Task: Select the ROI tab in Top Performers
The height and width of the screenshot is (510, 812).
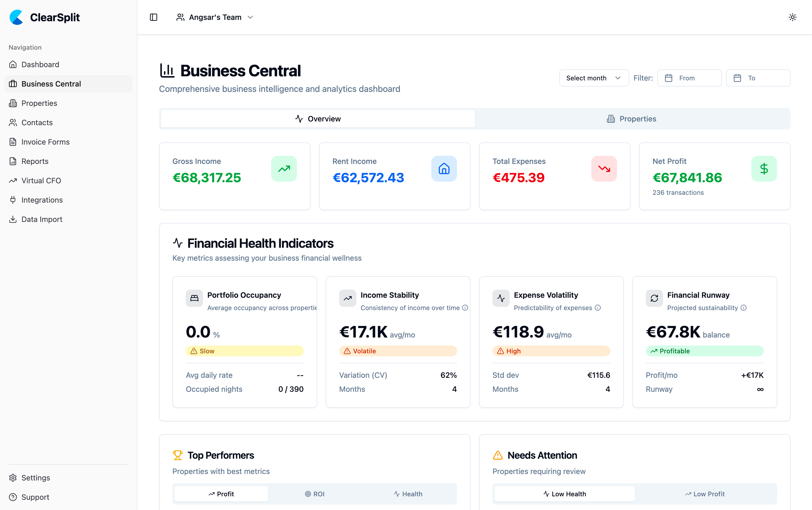Action: click(x=315, y=494)
